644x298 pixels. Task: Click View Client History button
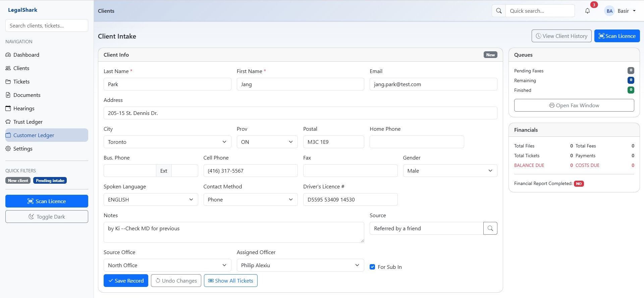click(561, 36)
